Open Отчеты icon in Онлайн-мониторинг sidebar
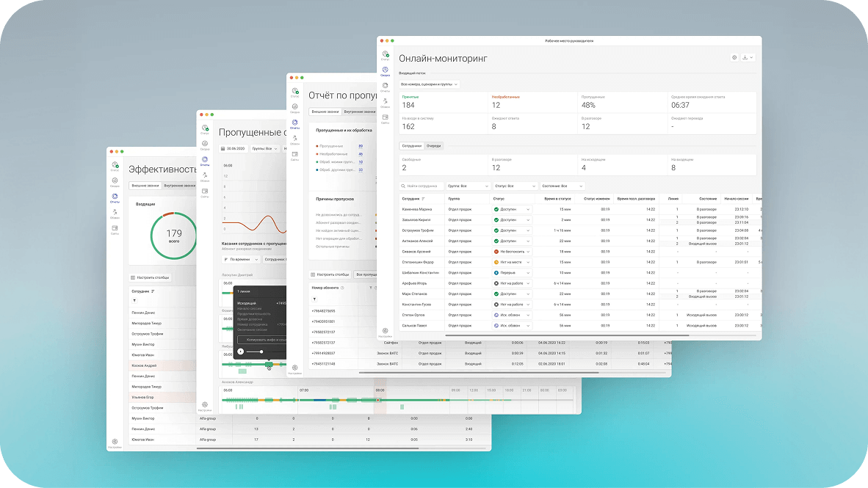Image resolution: width=868 pixels, height=488 pixels. (386, 87)
